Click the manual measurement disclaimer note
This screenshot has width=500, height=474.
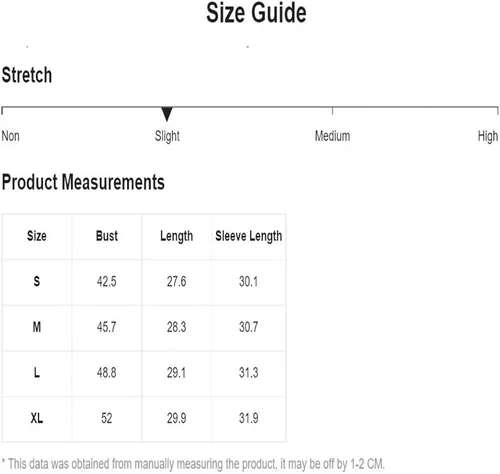tap(193, 464)
